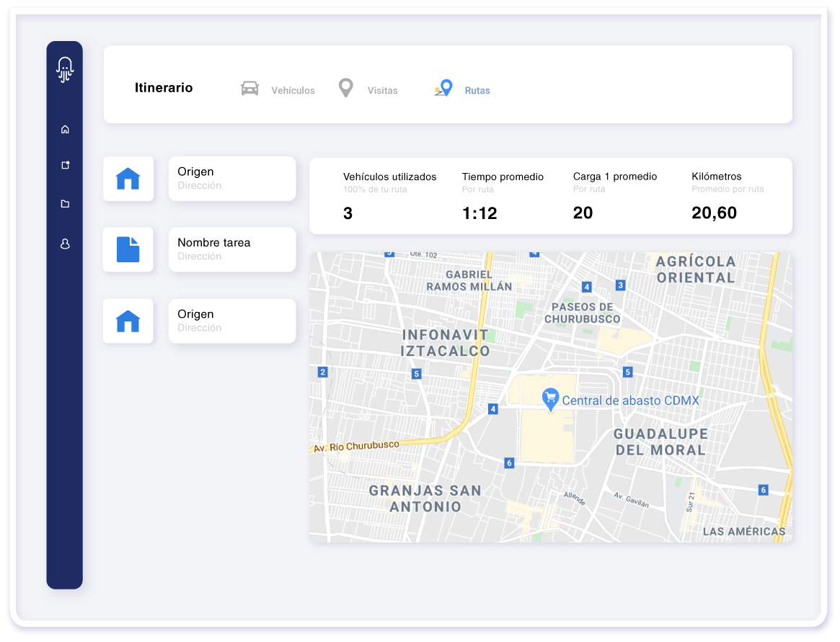The height and width of the screenshot is (642, 840).
Task: Click the blue route pin icon beside Rutas
Action: [x=443, y=89]
